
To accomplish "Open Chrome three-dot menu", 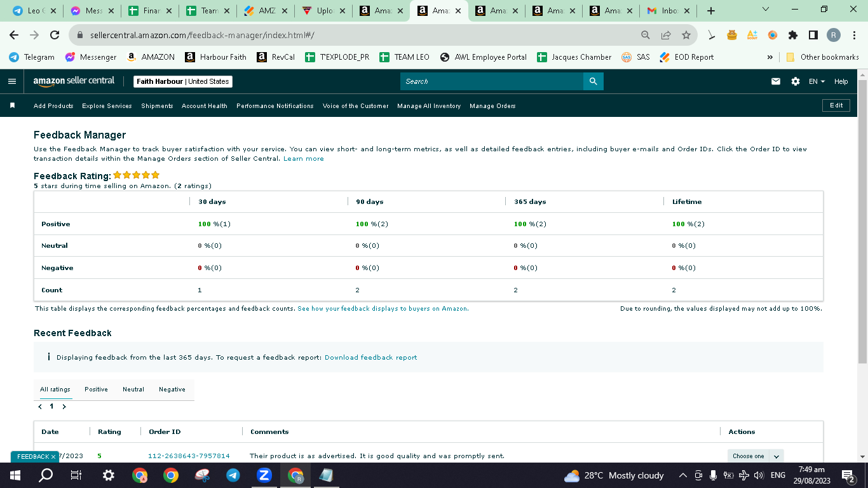I will point(854,36).
